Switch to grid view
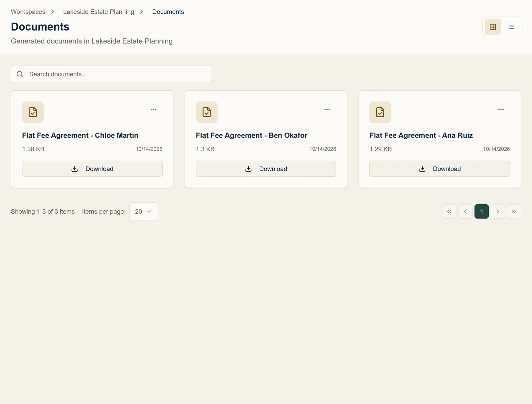Image resolution: width=532 pixels, height=404 pixels. pyautogui.click(x=493, y=27)
